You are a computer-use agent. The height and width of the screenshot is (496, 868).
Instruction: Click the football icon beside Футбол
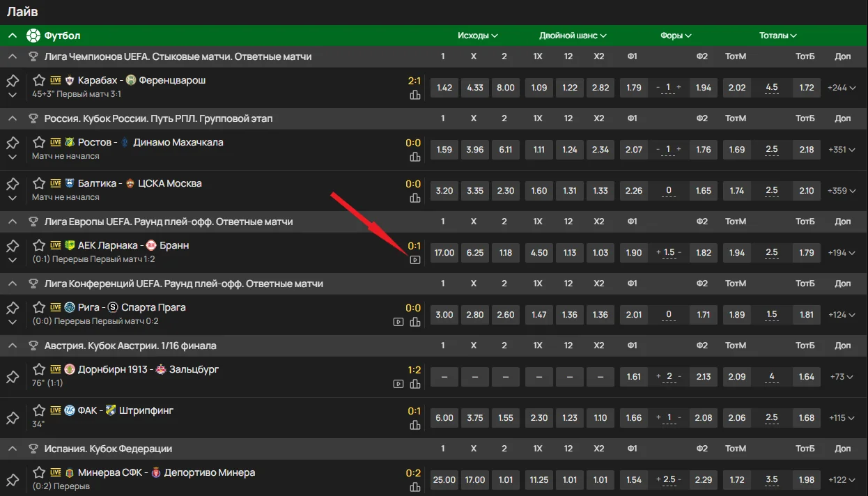click(33, 36)
